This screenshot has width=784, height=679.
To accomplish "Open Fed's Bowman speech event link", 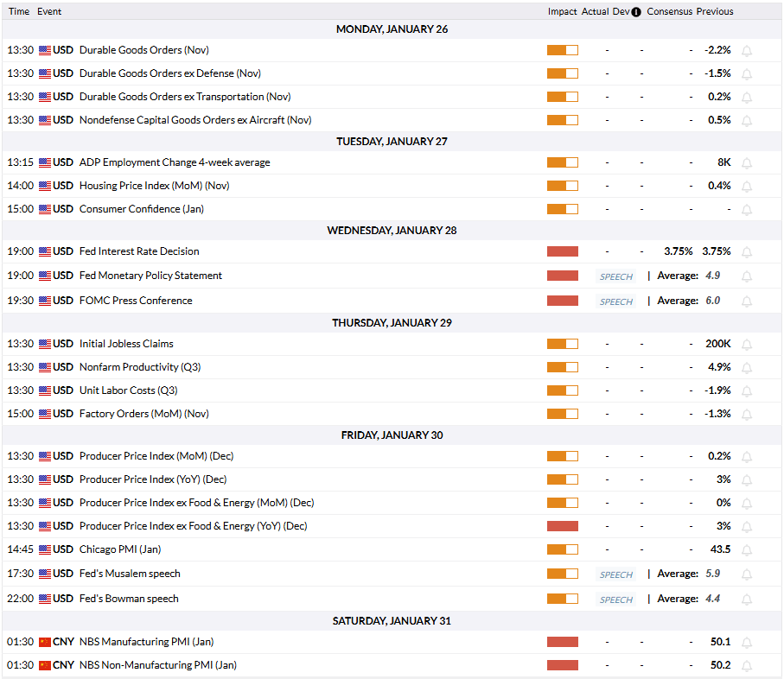I will tap(129, 599).
